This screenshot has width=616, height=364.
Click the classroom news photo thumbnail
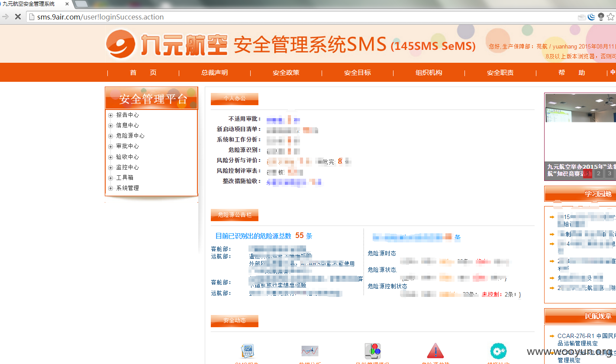(x=581, y=108)
